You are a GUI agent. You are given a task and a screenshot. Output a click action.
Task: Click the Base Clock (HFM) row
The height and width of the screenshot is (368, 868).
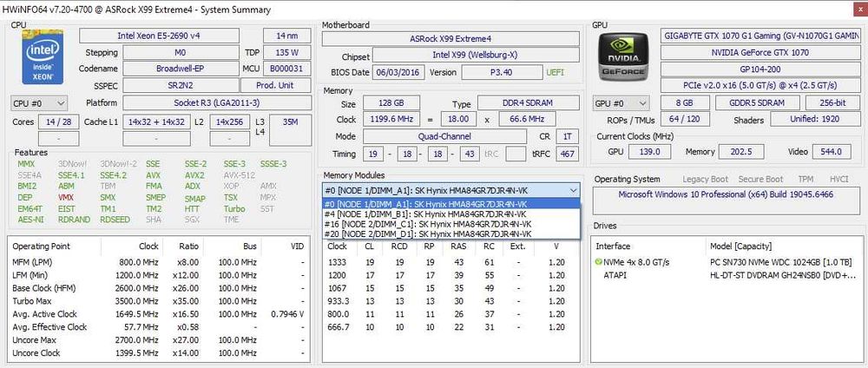coord(159,288)
